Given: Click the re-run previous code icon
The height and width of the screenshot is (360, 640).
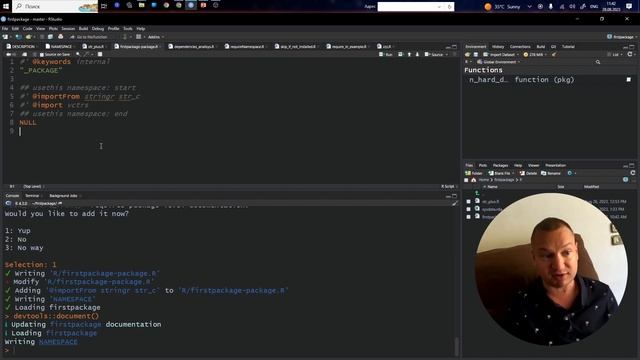Looking at the screenshot, I should point(400,54).
